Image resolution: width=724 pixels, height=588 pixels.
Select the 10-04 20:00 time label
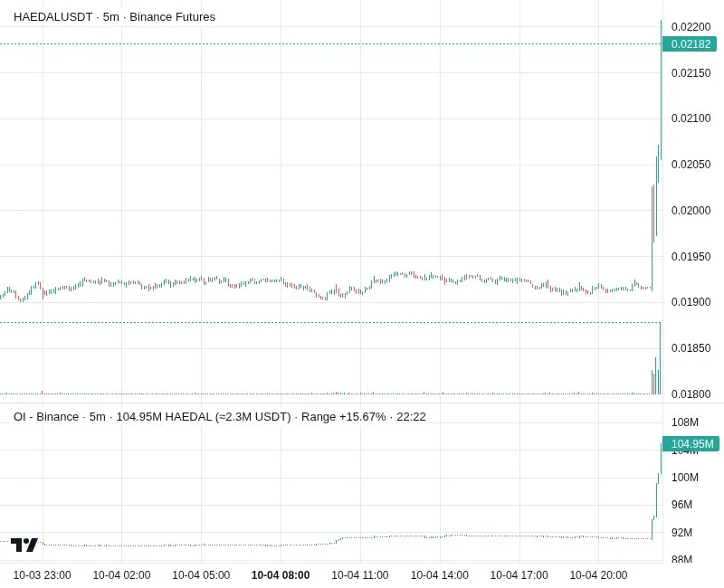[x=598, y=575]
